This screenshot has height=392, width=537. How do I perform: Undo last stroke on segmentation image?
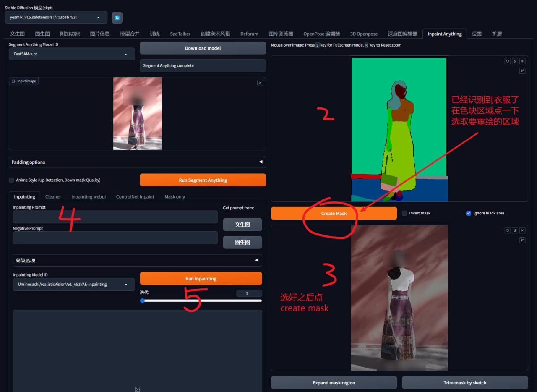508,61
